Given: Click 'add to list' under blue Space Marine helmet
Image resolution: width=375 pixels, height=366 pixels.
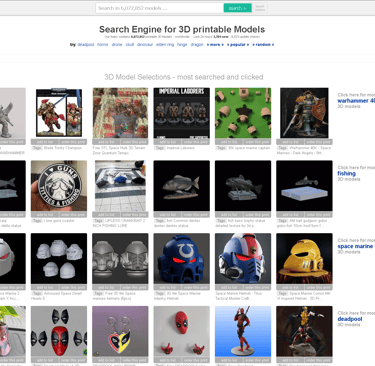Looking at the screenshot, I should [x=168, y=287].
